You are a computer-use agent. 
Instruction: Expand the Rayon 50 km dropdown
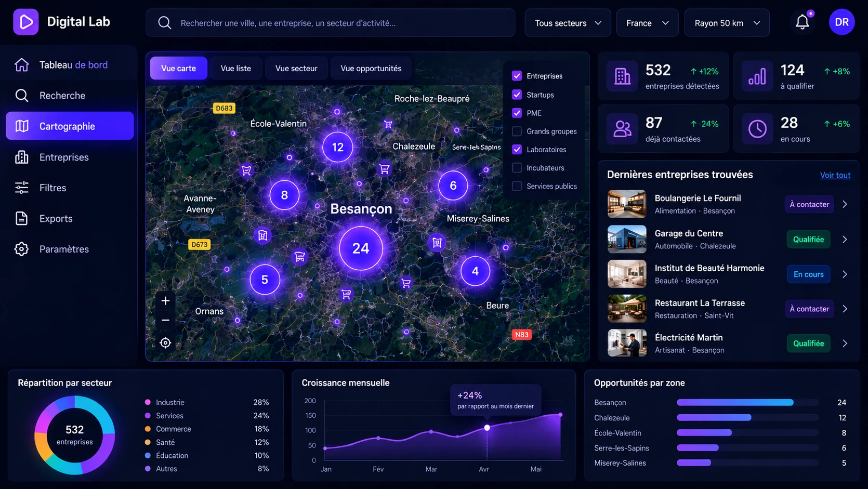coord(727,23)
